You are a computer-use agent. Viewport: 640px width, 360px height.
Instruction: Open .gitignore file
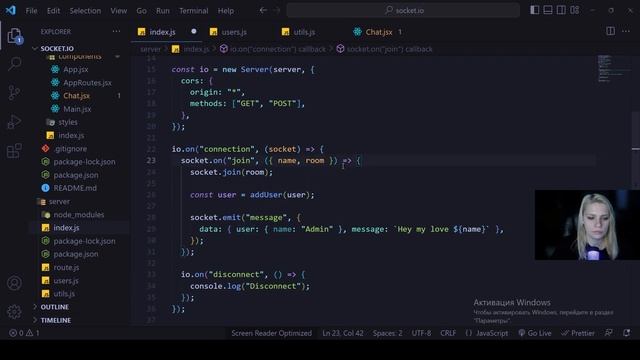pyautogui.click(x=70, y=149)
